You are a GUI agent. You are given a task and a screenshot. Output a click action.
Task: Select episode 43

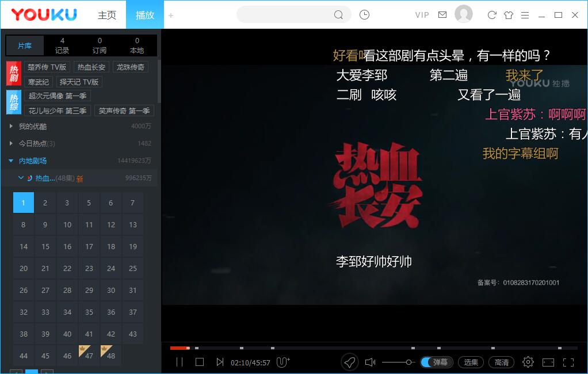tap(133, 334)
